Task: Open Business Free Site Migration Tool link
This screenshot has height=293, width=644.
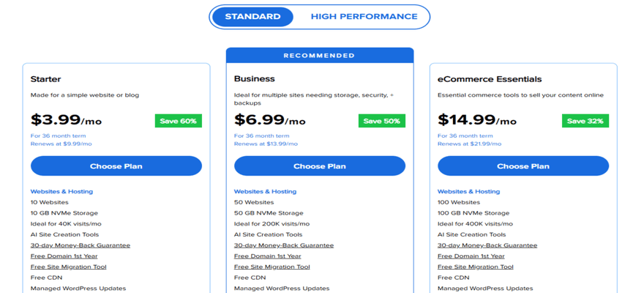Action: click(x=272, y=267)
